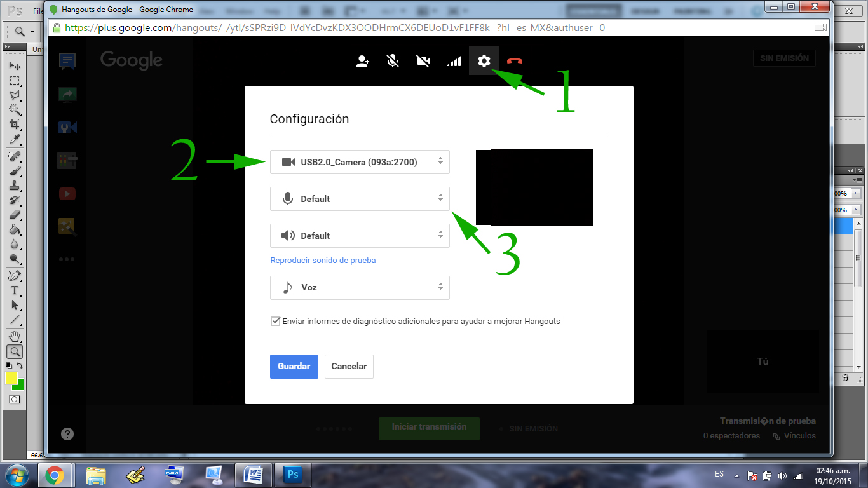Click the Vínculos link
Image resolution: width=868 pixels, height=488 pixels.
[794, 436]
